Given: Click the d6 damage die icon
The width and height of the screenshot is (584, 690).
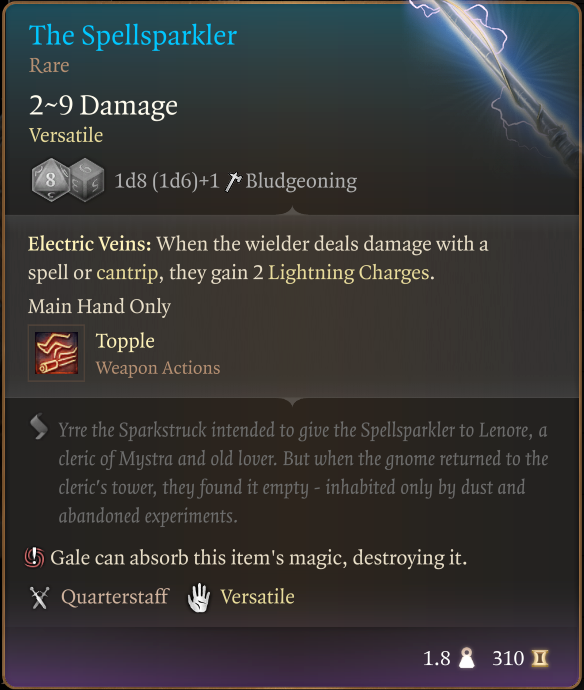Looking at the screenshot, I should click(x=87, y=180).
